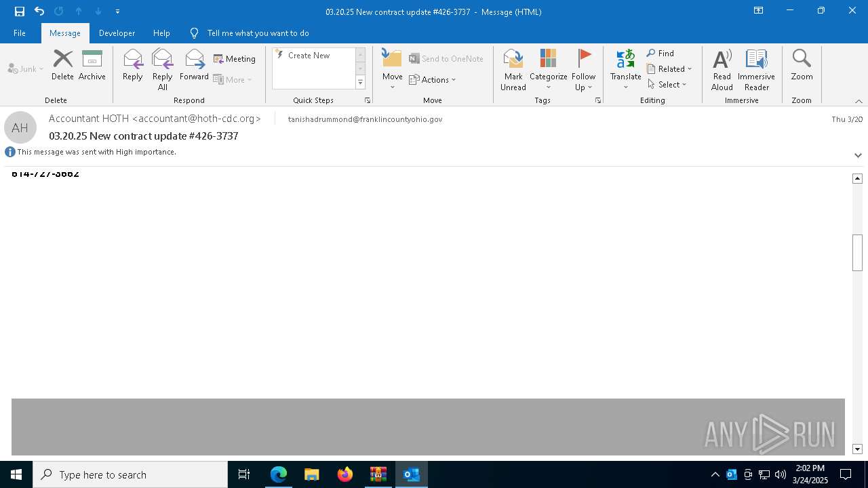The image size is (868, 488).
Task: Open File Explorer from taskbar
Action: tap(311, 474)
